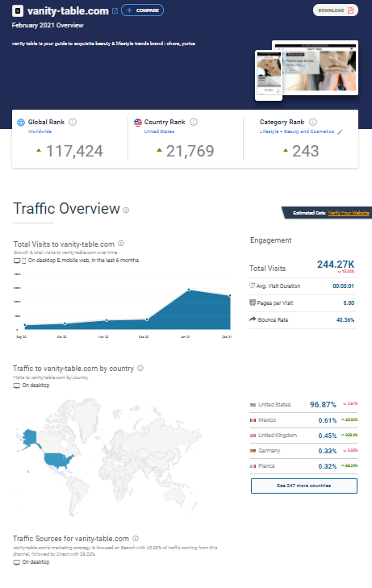Image resolution: width=372 pixels, height=588 pixels.
Task: Click the Compare button
Action: tap(143, 10)
